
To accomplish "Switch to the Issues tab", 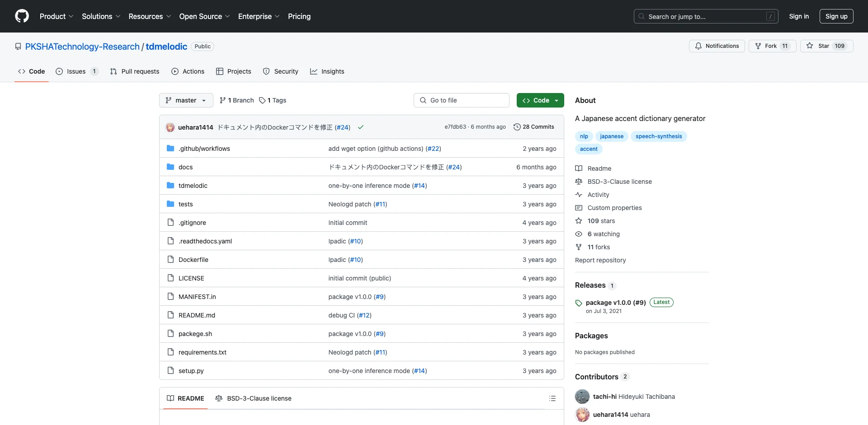I will pos(77,71).
